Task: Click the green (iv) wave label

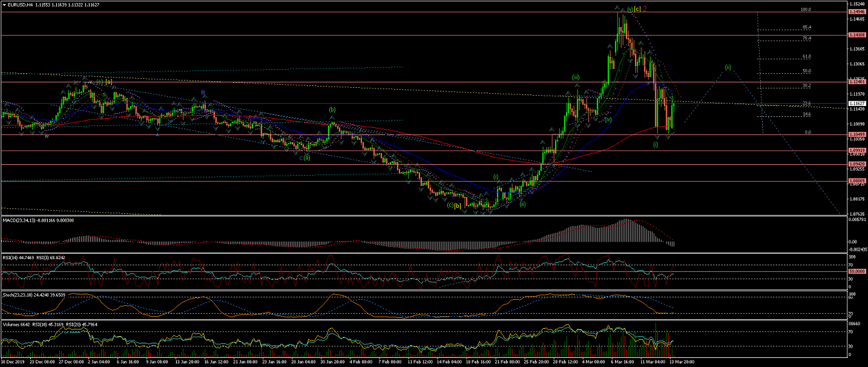Action: 607,119
